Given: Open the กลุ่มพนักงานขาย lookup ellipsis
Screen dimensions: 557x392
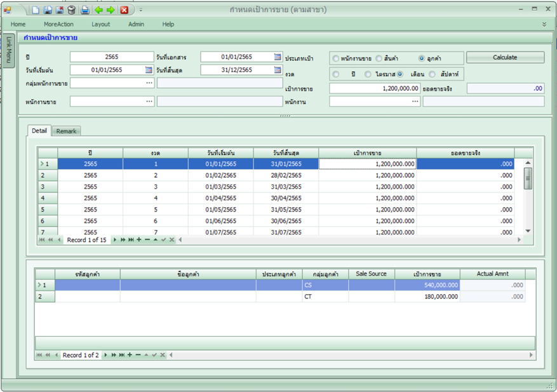Looking at the screenshot, I should (x=149, y=83).
